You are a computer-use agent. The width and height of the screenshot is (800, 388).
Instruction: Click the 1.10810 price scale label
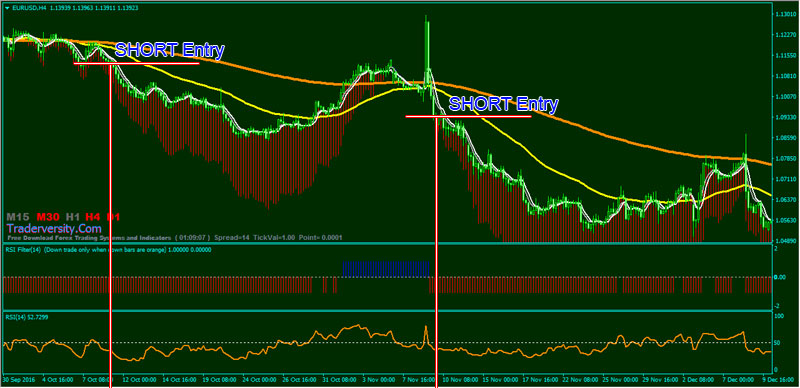786,76
